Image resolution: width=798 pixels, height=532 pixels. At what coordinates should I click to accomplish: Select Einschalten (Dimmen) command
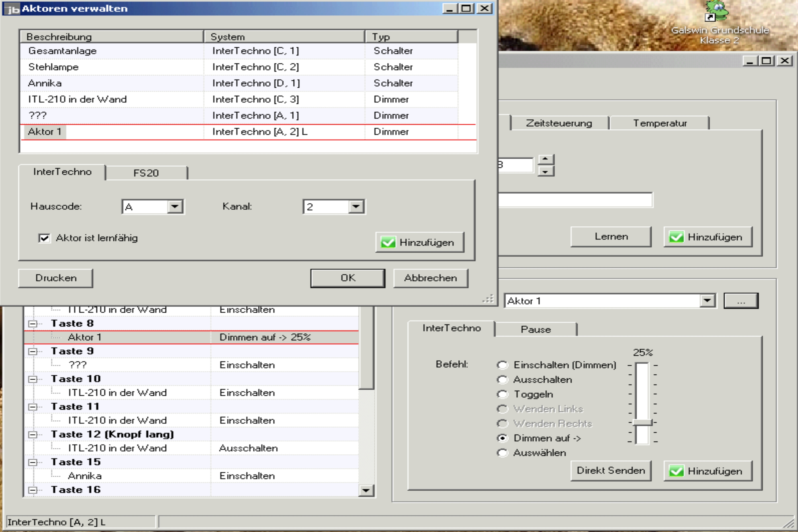[502, 365]
